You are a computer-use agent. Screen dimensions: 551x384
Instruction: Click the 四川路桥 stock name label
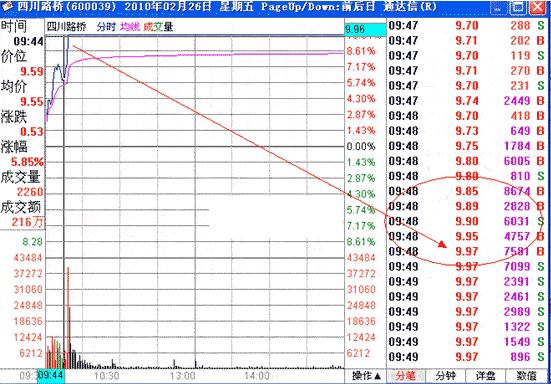[x=66, y=27]
